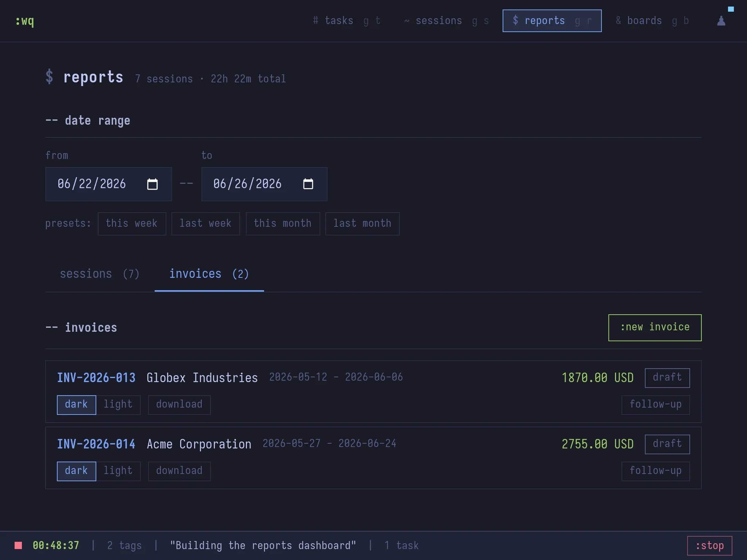Select light theme for INV-2026-014
747x560 pixels.
coord(118,471)
